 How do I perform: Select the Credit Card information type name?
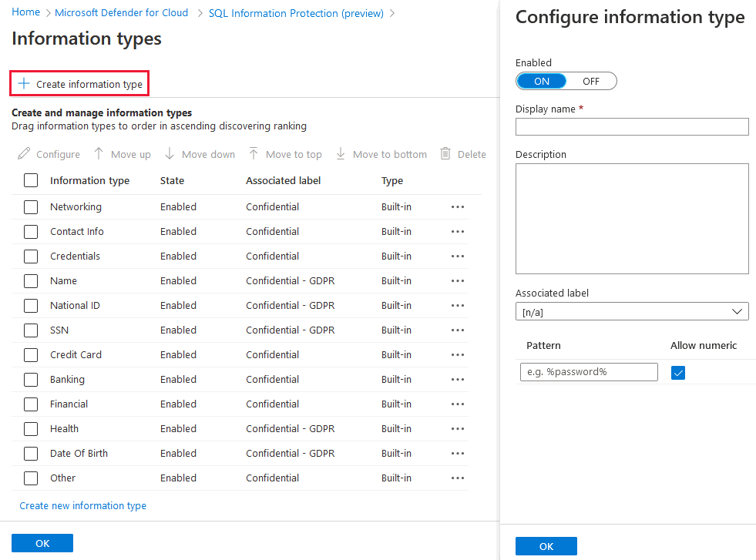click(x=76, y=354)
